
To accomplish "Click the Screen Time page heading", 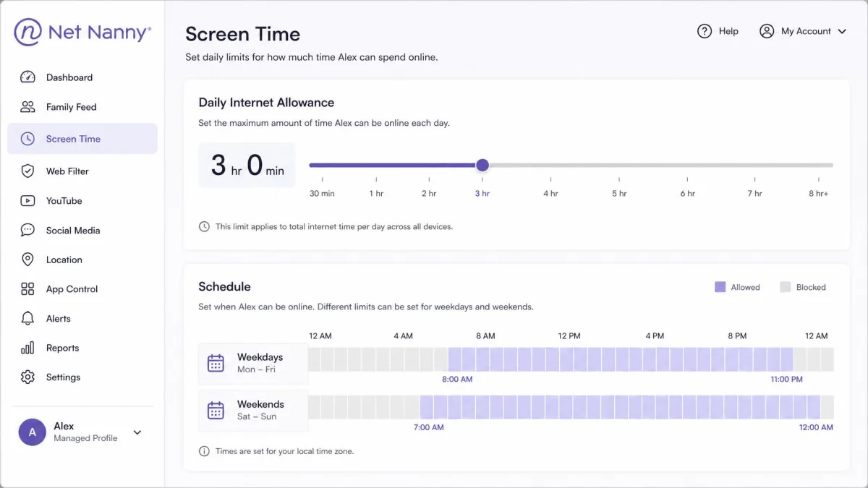I will 242,34.
